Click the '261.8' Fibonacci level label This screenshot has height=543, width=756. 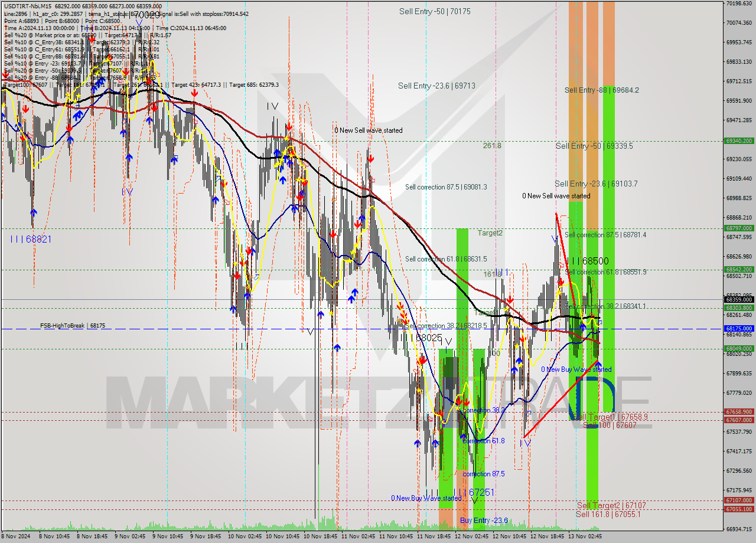pos(492,146)
